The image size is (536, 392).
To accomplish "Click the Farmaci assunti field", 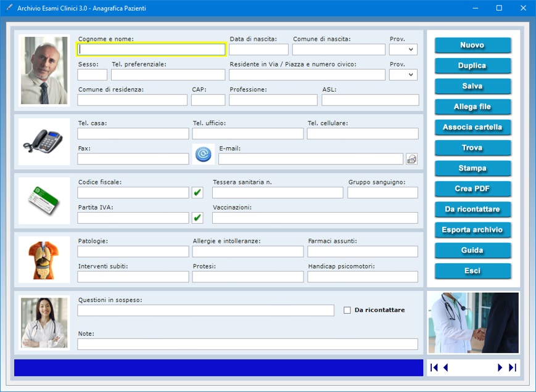I will [363, 251].
